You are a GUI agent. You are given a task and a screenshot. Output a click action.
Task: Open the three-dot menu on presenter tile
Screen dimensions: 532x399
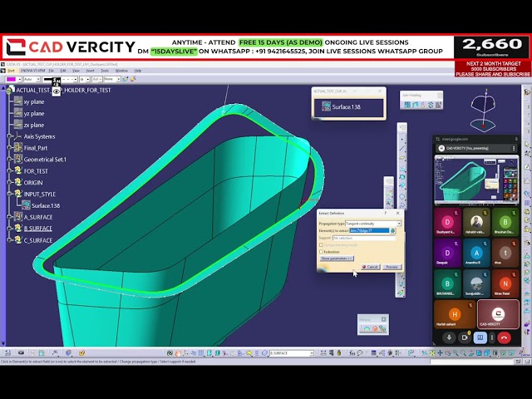(x=514, y=148)
